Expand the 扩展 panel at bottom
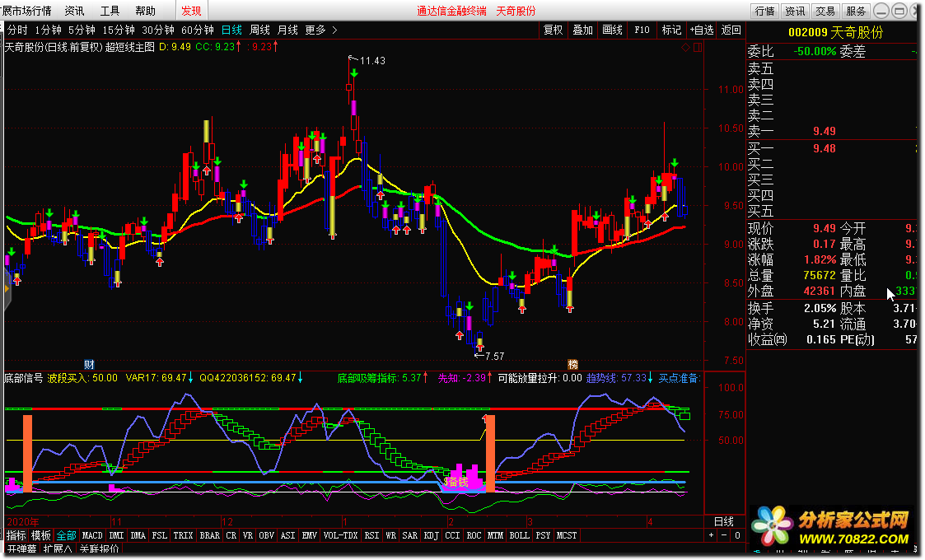925x560 pixels. tap(57, 548)
